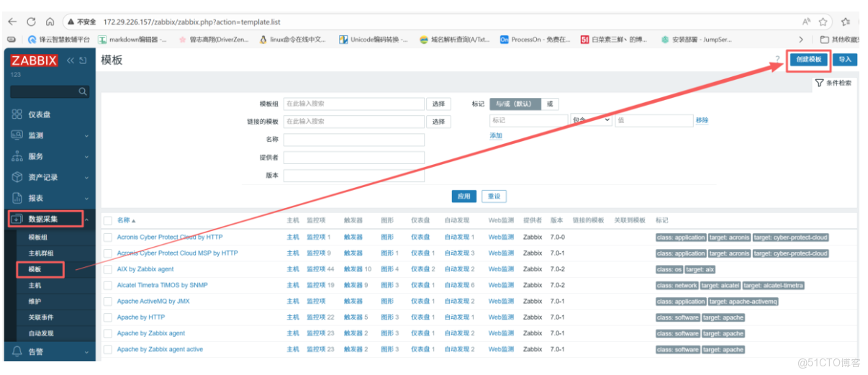Screen dimensions: 868x375
Task: Expand the 报表 menu chevron
Action: pyautogui.click(x=86, y=198)
